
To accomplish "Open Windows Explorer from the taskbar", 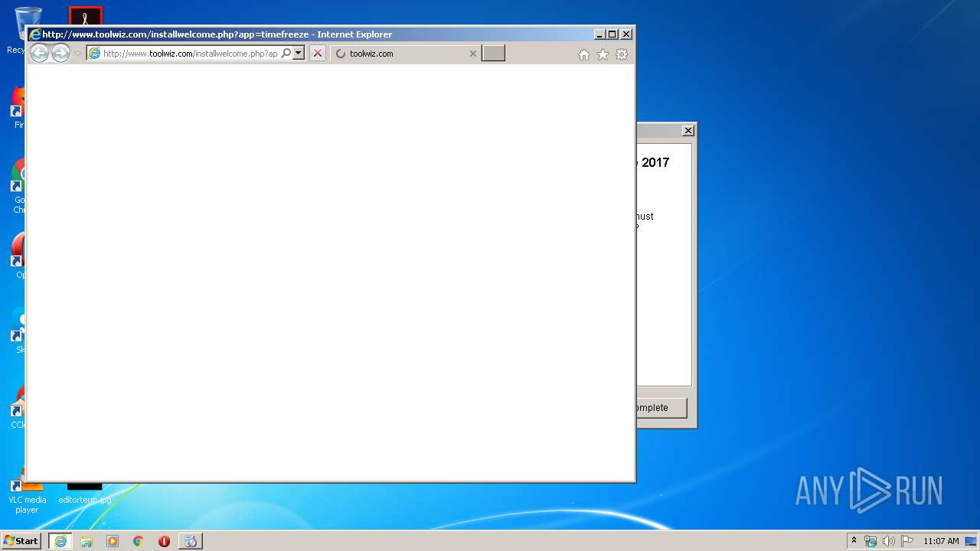I will (87, 541).
